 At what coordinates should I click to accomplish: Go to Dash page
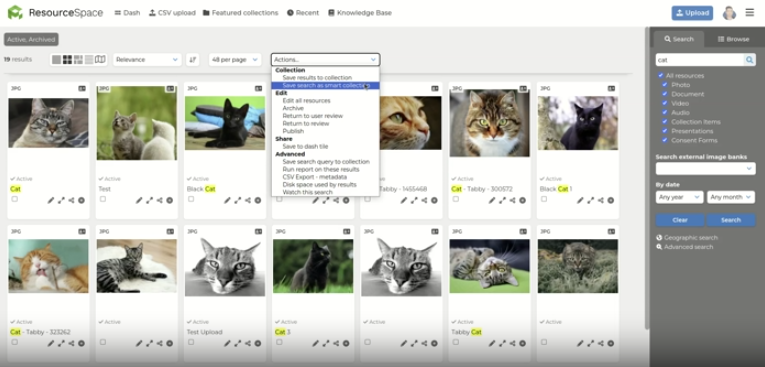(x=127, y=13)
